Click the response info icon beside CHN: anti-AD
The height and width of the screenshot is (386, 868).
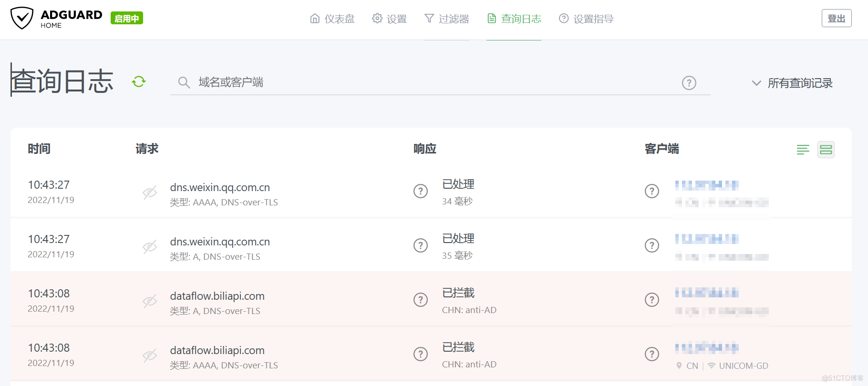tap(420, 300)
